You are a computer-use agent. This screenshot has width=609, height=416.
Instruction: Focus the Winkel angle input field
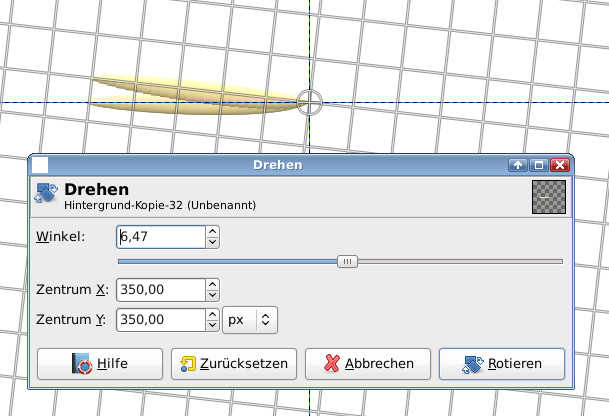tap(161, 237)
